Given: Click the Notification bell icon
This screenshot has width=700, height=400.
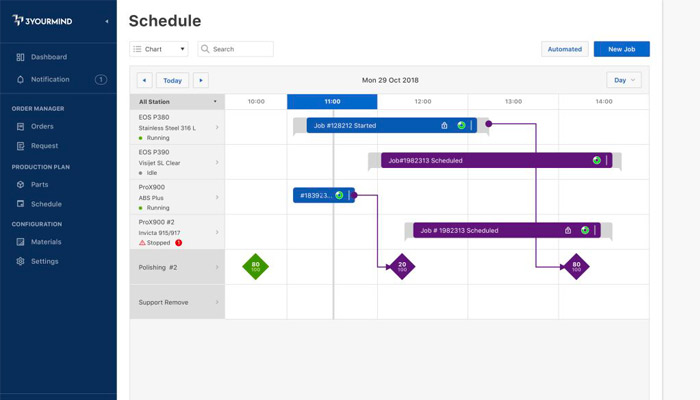Looking at the screenshot, I should 21,79.
